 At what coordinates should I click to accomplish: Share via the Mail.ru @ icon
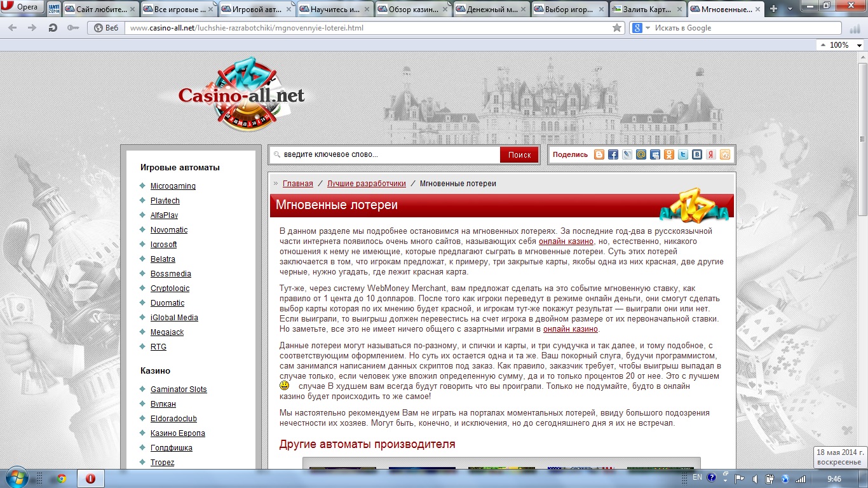click(641, 154)
